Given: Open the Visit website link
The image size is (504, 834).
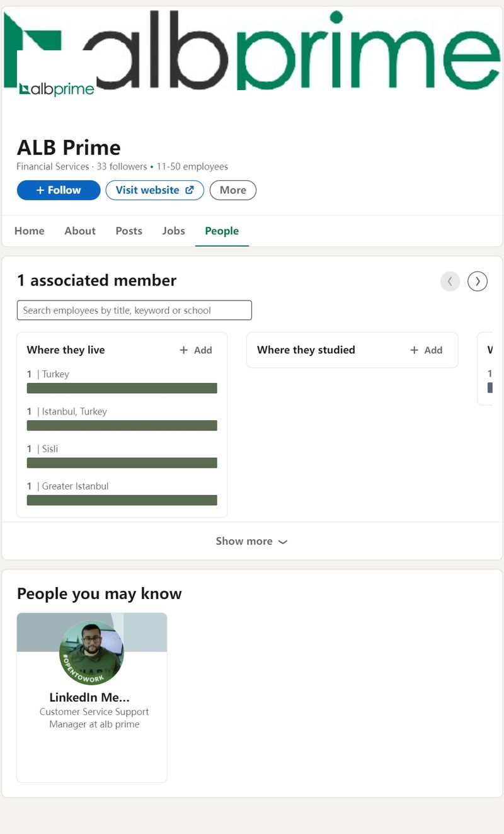Looking at the screenshot, I should tap(155, 190).
